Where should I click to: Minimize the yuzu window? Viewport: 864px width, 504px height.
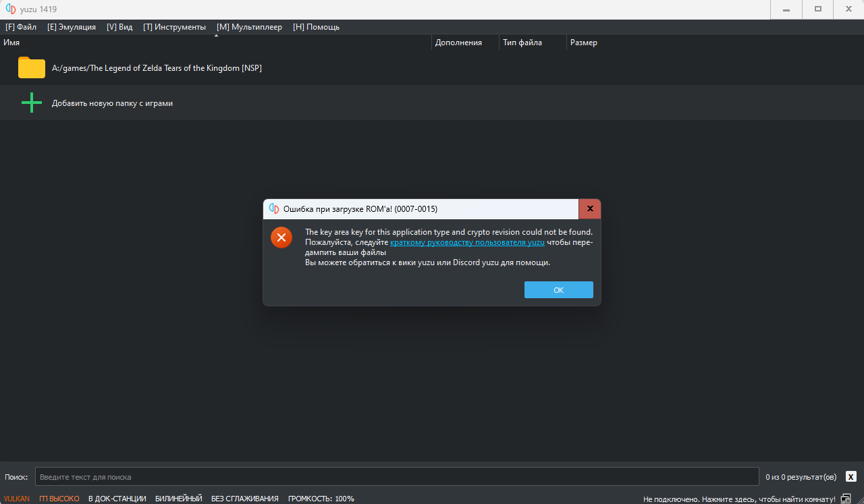[x=786, y=9]
